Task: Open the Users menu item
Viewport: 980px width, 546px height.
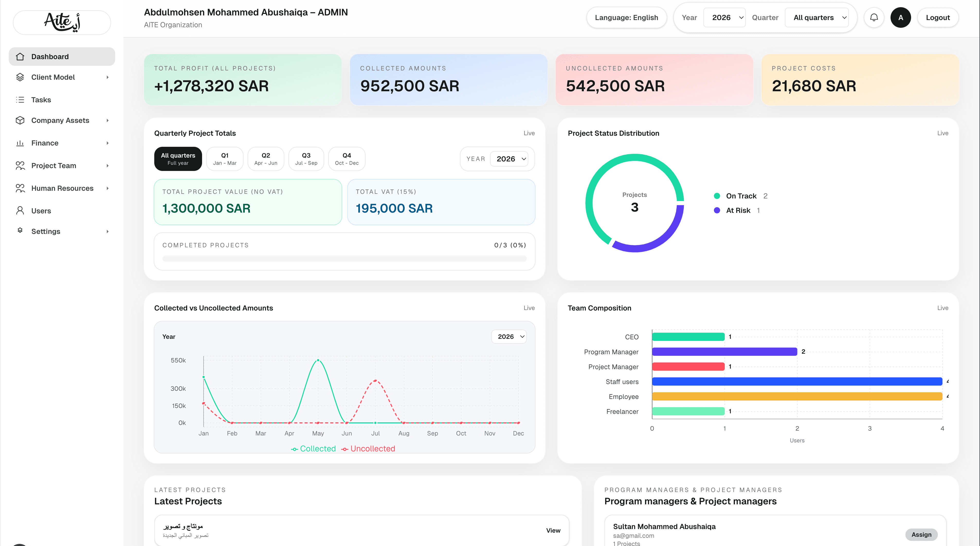Action: coord(41,211)
